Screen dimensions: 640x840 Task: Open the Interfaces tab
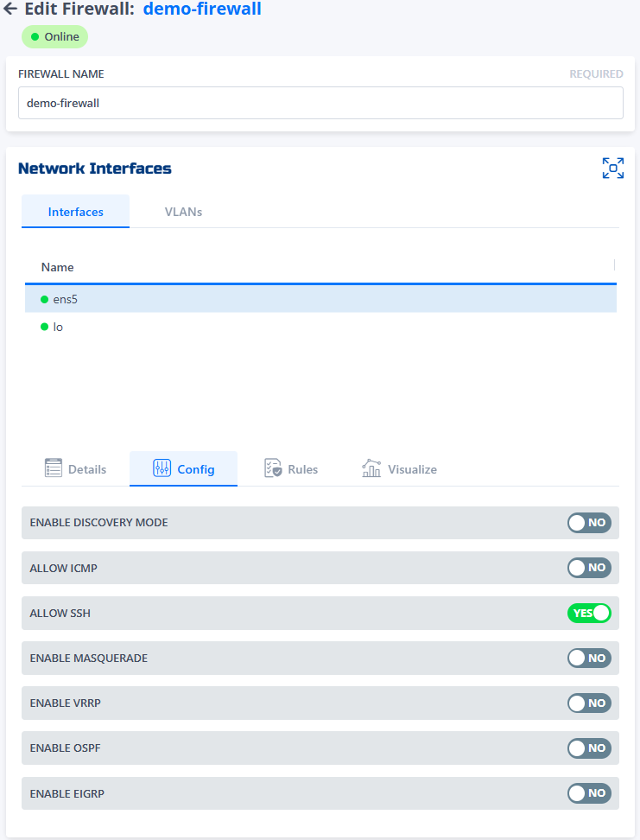(x=76, y=212)
